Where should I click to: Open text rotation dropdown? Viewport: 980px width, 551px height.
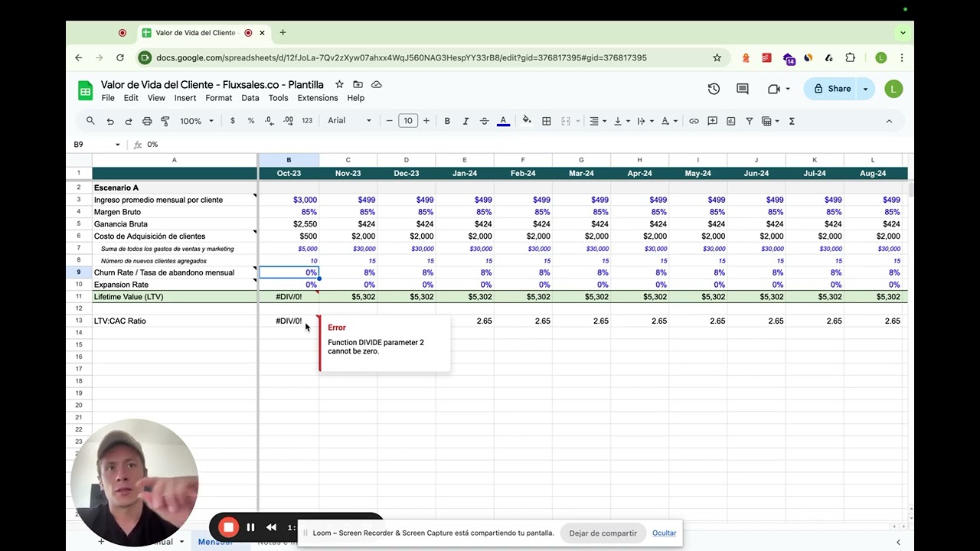click(x=668, y=121)
